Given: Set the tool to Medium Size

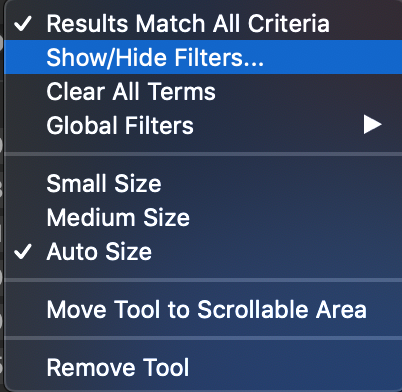Looking at the screenshot, I should coord(203,217).
